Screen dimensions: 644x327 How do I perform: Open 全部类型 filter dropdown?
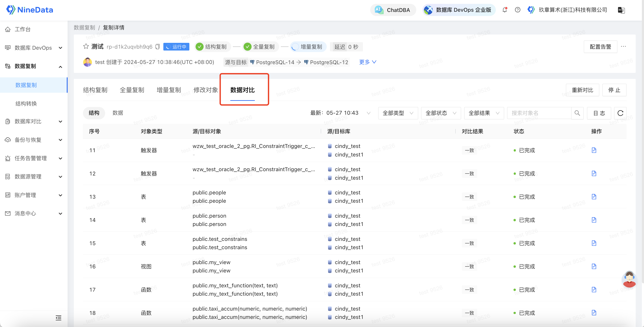pos(398,113)
